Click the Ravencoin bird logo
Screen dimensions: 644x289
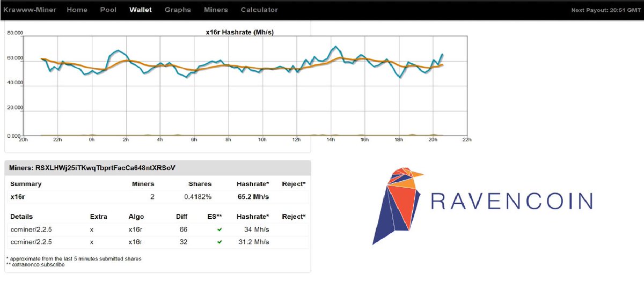(x=398, y=206)
